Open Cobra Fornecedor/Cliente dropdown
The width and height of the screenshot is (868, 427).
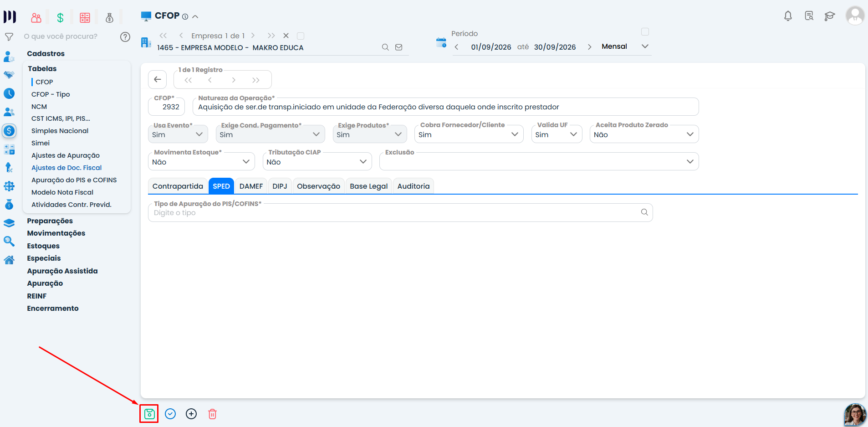[x=469, y=134]
